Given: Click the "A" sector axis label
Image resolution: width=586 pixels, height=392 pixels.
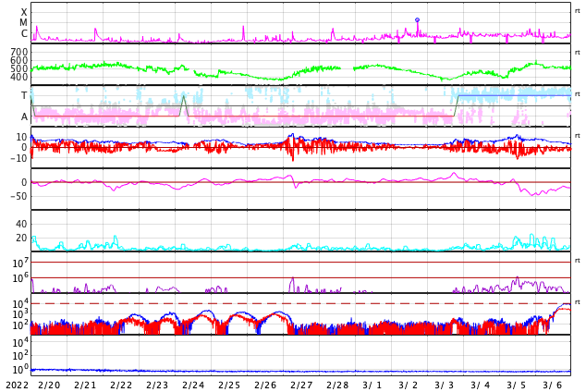Looking at the screenshot, I should (24, 117).
